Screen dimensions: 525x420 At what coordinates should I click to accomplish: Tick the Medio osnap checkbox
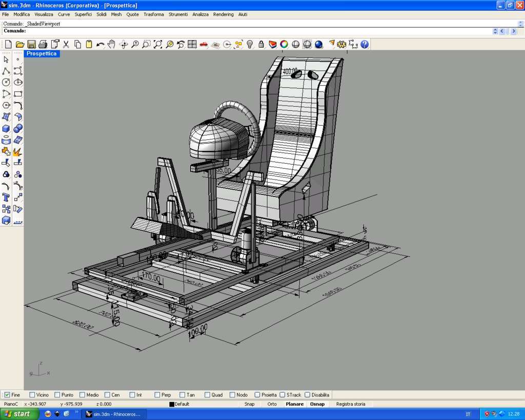[83, 395]
